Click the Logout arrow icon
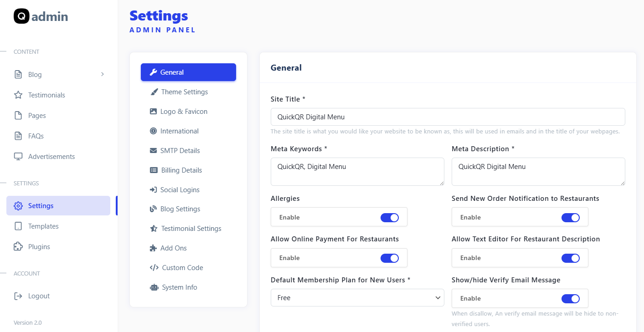This screenshot has width=644, height=332. (x=18, y=296)
